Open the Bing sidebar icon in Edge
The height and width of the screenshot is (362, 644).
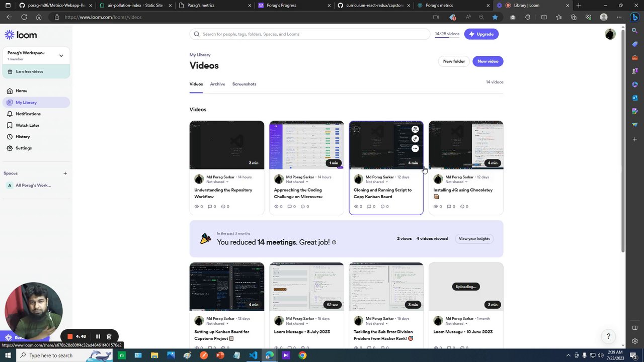634,17
